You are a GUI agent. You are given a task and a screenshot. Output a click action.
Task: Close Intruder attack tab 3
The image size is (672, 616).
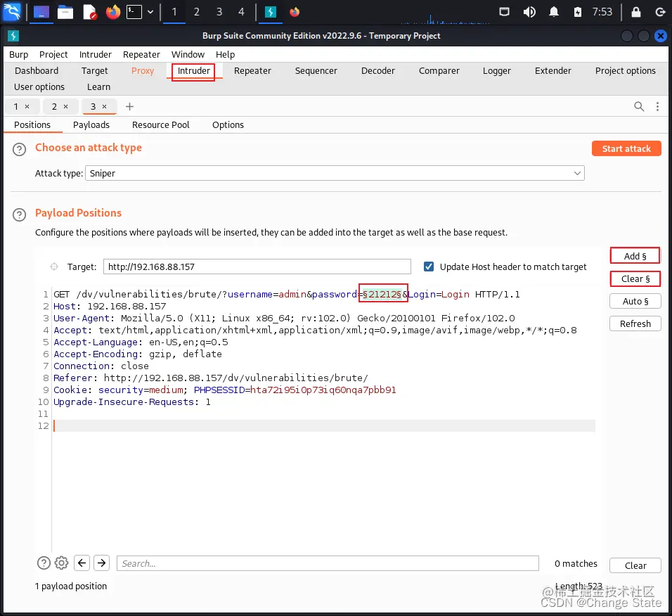click(104, 106)
